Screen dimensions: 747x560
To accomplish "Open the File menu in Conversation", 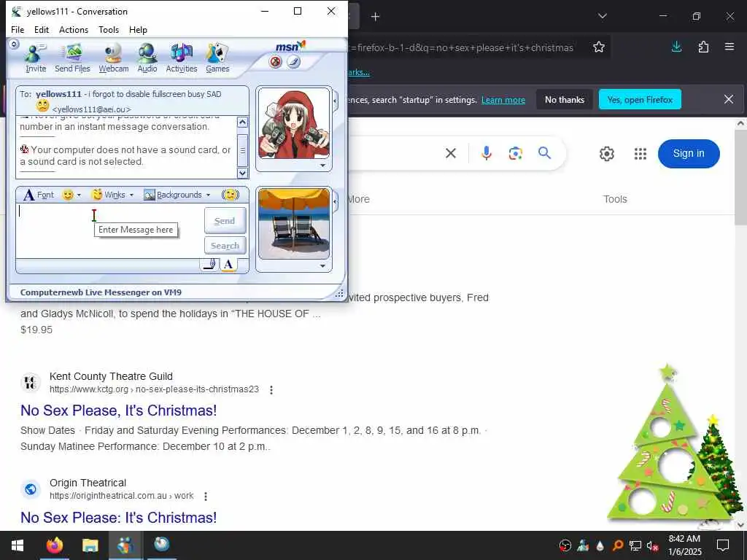I will (18, 29).
